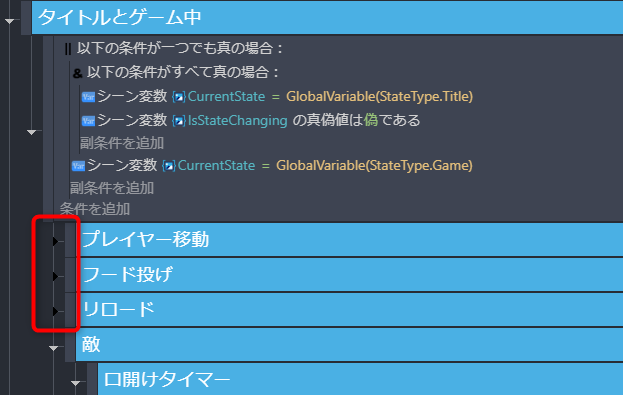
Task: Collapse the OR condition event arrow
Action: click(x=32, y=132)
